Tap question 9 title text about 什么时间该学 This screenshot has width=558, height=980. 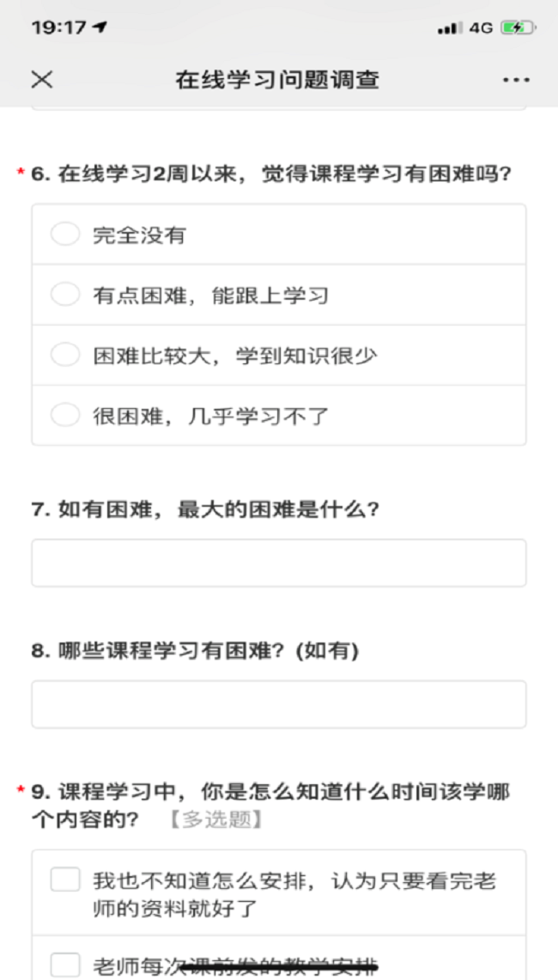270,791
